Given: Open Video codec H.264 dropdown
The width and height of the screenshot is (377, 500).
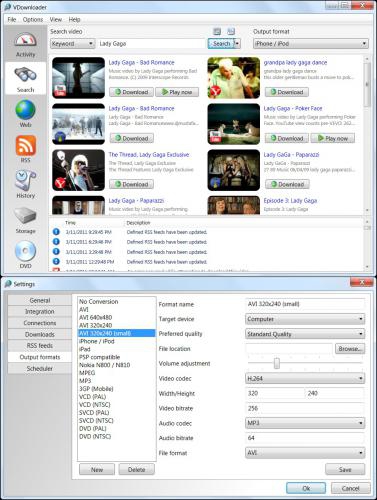Looking at the screenshot, I should coord(305,378).
